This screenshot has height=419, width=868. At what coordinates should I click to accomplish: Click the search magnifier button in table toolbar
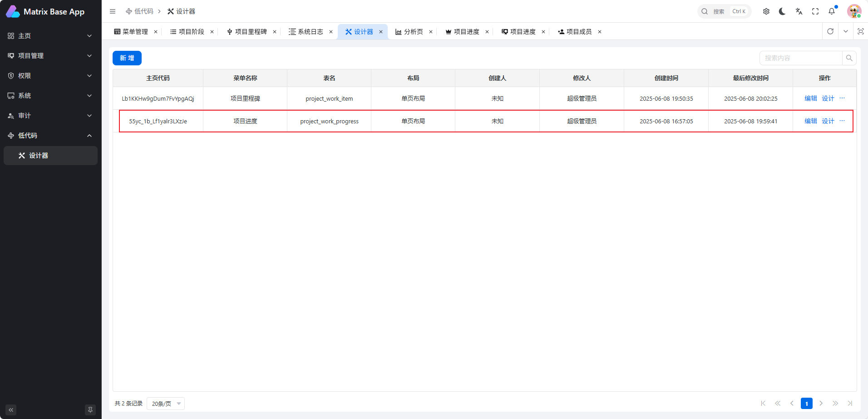coord(849,58)
